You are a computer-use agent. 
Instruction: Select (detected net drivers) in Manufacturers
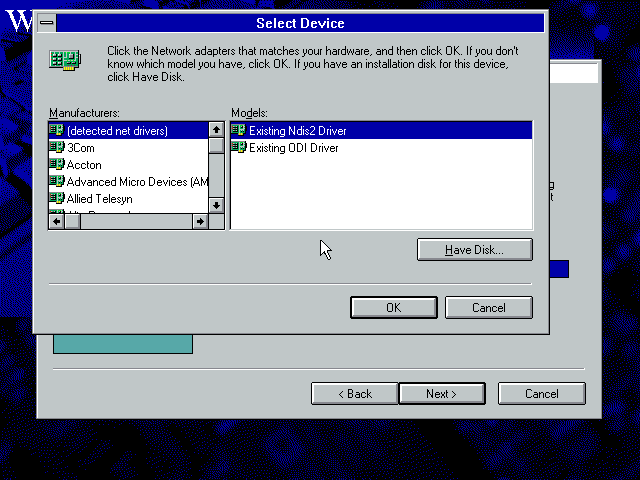(x=128, y=131)
